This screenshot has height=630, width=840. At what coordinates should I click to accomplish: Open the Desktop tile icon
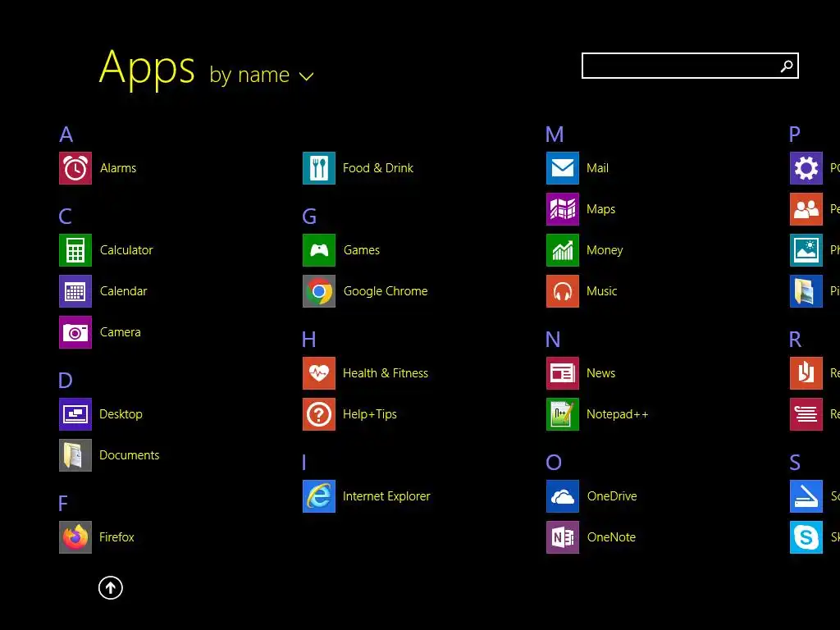coord(75,414)
